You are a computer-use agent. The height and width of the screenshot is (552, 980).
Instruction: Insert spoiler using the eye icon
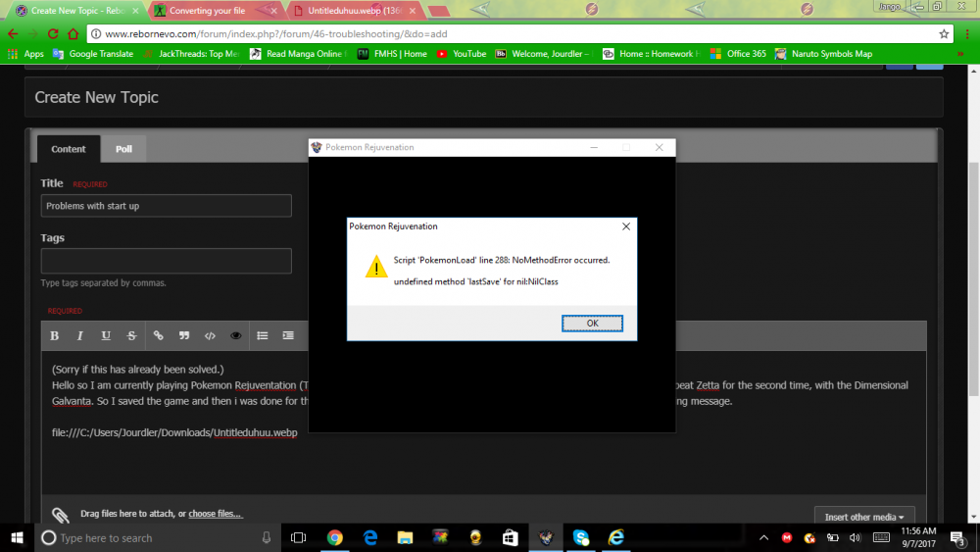[235, 335]
